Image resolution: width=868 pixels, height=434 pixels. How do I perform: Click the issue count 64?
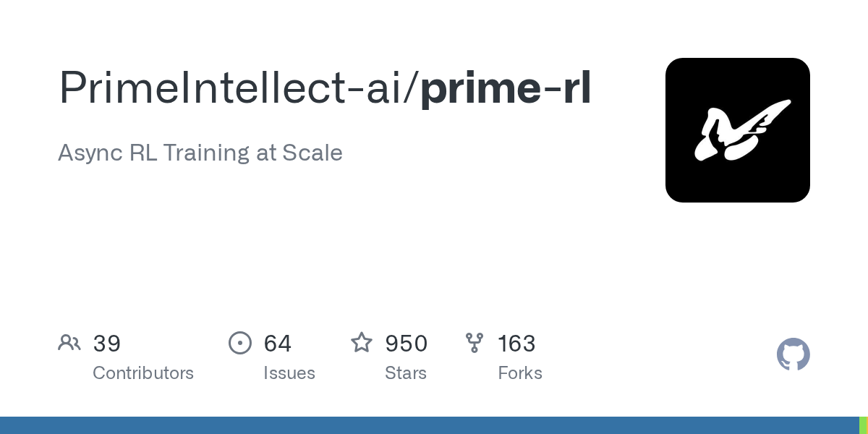click(x=278, y=344)
